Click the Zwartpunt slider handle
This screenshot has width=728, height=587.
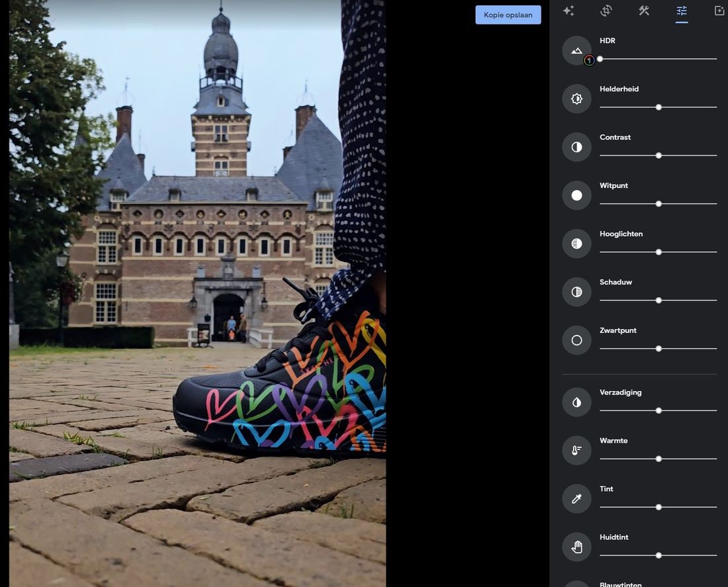point(659,349)
